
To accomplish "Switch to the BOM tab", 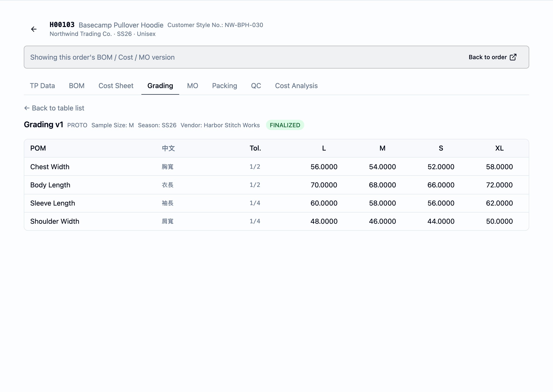I will coord(77,86).
